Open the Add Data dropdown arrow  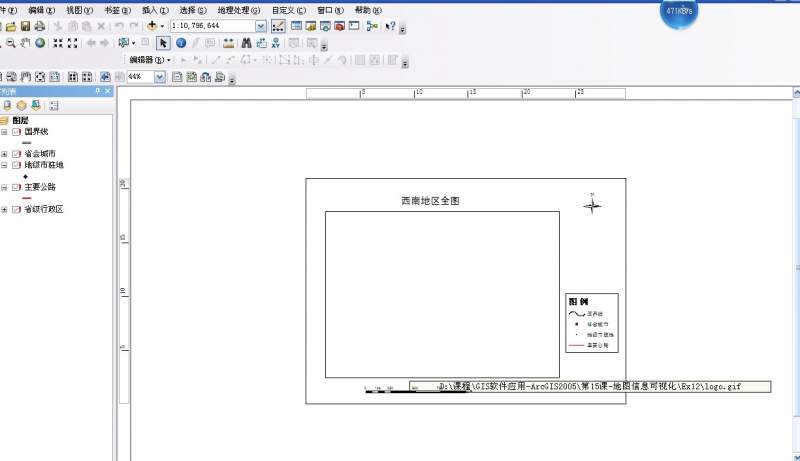click(x=162, y=26)
